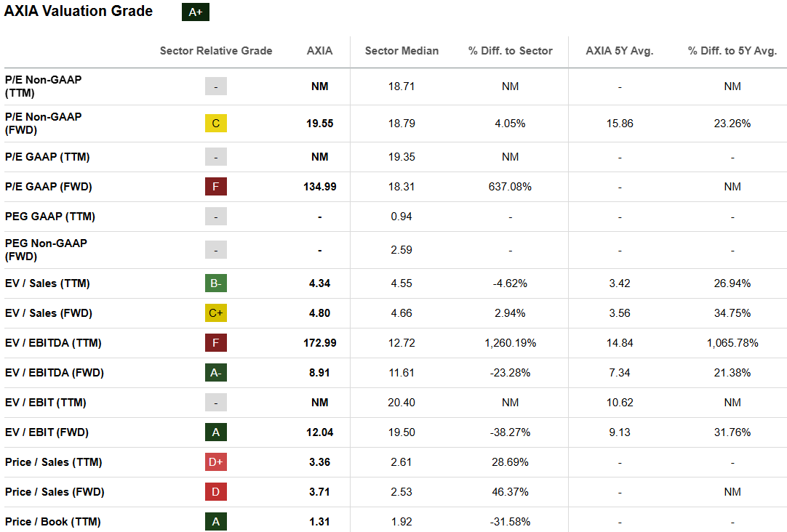Open the Price / Book (TTM) metric row label
787x532 pixels.
click(53, 522)
